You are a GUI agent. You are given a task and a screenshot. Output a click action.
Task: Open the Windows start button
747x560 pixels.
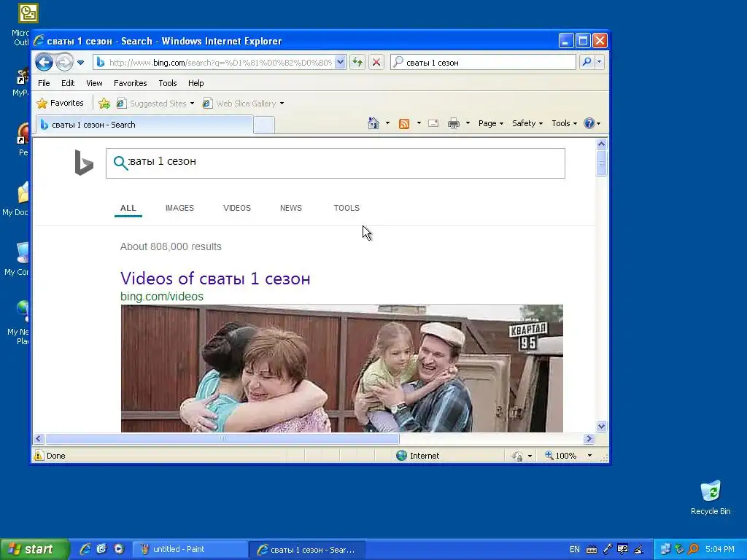pos(34,550)
